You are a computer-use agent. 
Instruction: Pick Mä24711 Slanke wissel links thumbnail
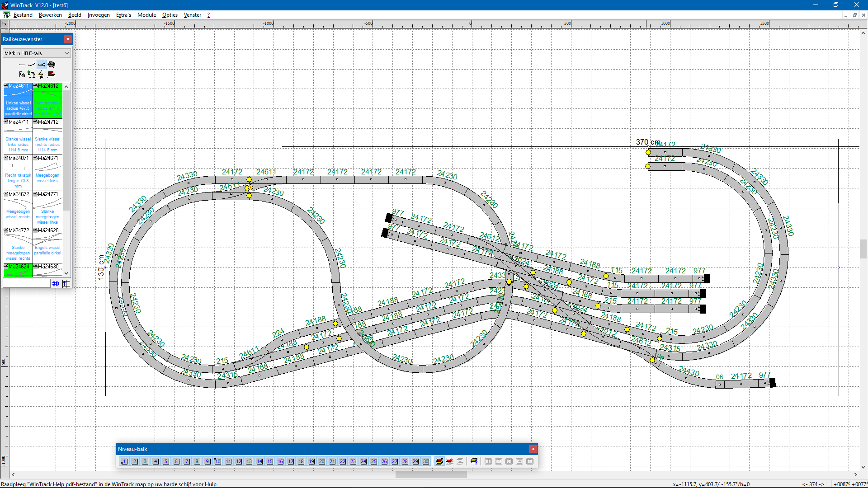[18, 136]
